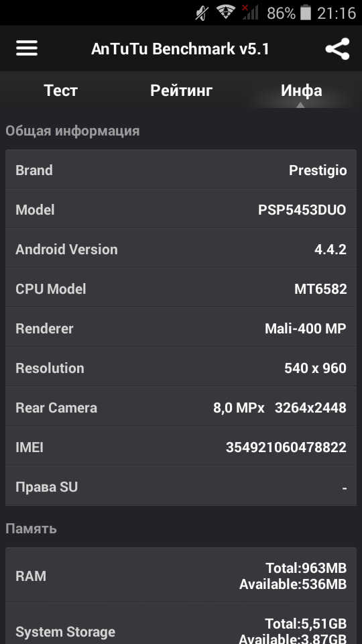The image size is (362, 644).
Task: Switch to the Рейтинг tab
Action: pos(181,91)
